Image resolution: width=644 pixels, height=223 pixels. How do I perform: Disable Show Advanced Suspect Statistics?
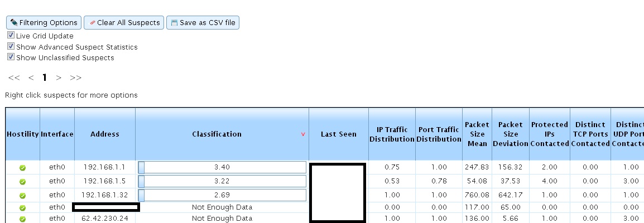point(11,47)
